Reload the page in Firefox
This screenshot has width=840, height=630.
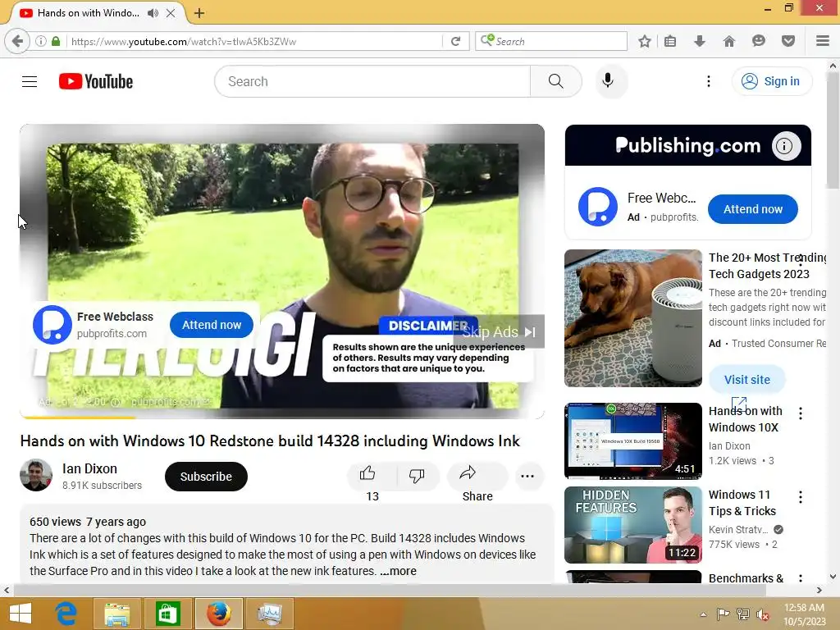point(455,41)
